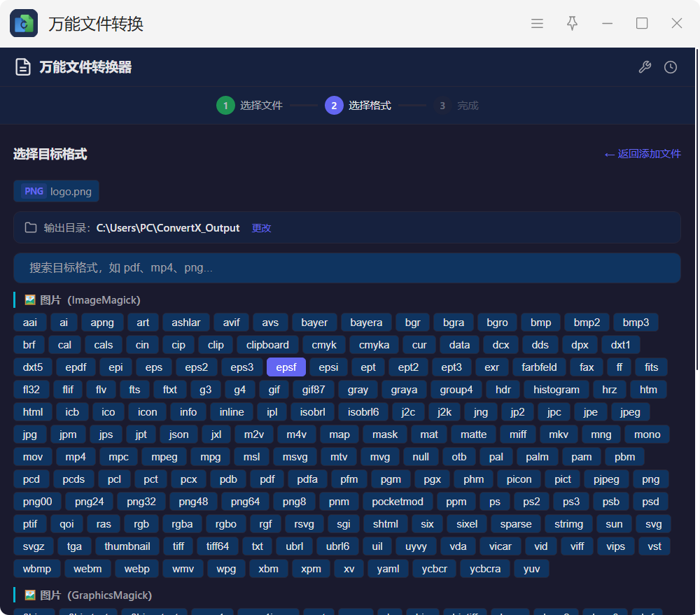Choose the wbmp format
700x615 pixels.
click(x=37, y=569)
